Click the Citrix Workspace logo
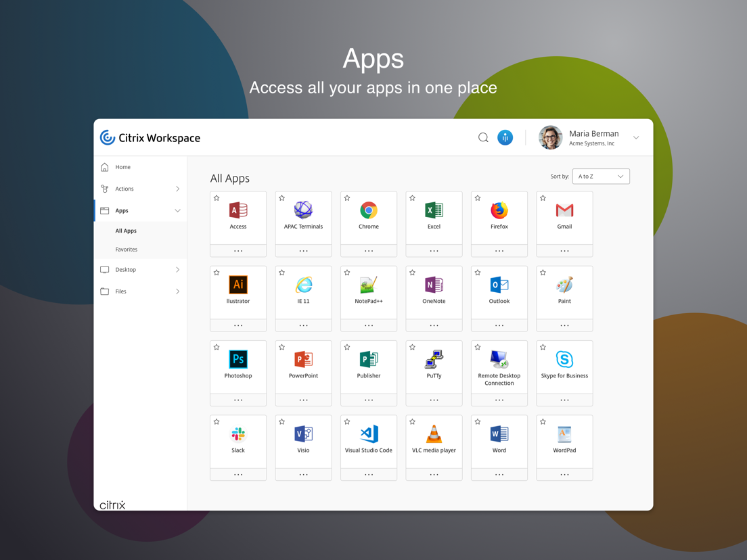The width and height of the screenshot is (747, 560). [x=150, y=137]
